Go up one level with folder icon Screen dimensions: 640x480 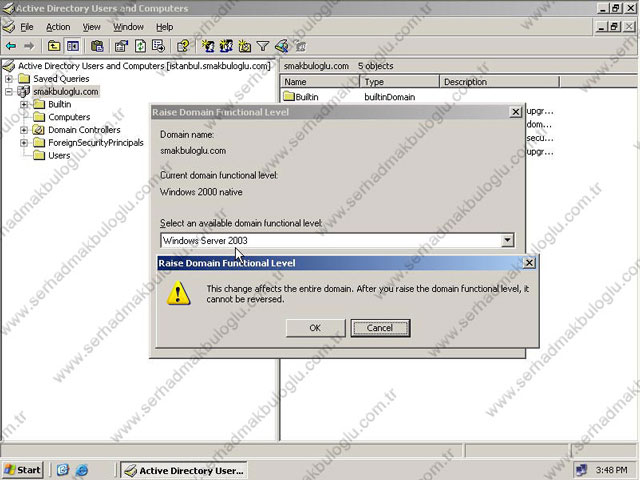click(x=54, y=46)
